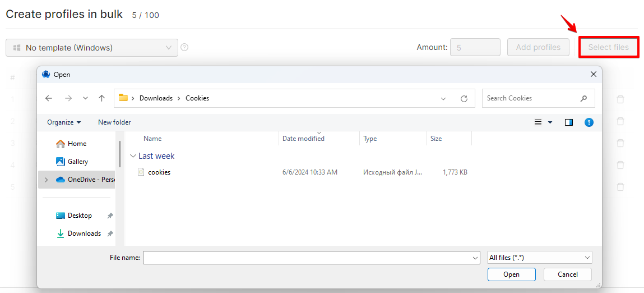Open the All files type filter
Screen dimensions: 644x293
point(540,258)
